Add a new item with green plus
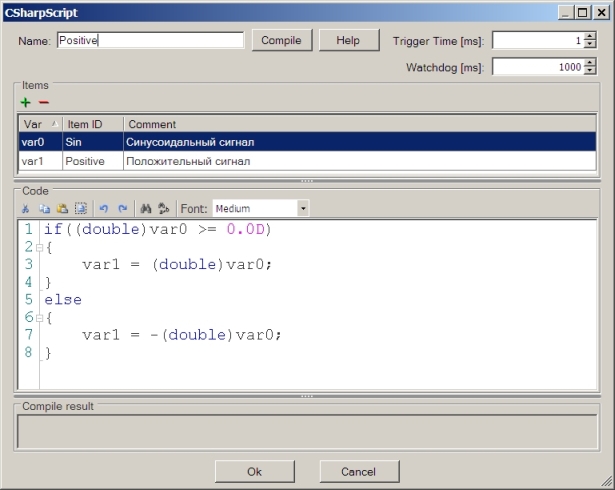The width and height of the screenshot is (615, 490). tap(25, 102)
